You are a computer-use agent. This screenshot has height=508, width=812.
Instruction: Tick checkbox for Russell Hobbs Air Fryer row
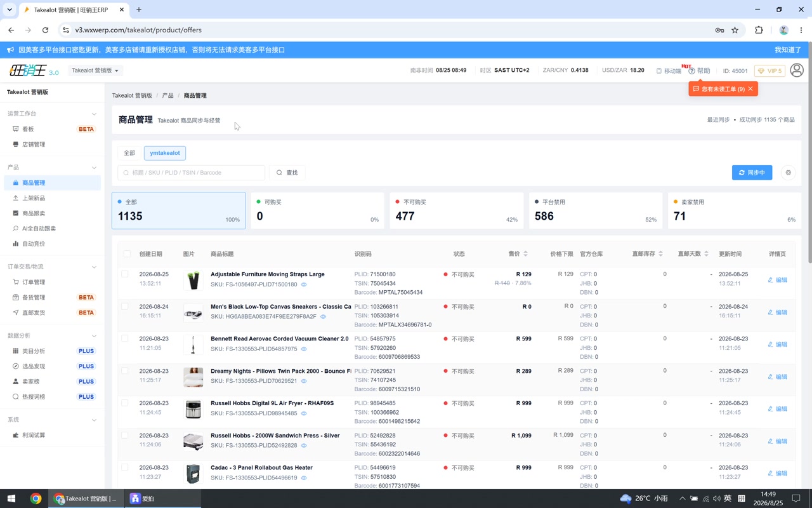[125, 403]
